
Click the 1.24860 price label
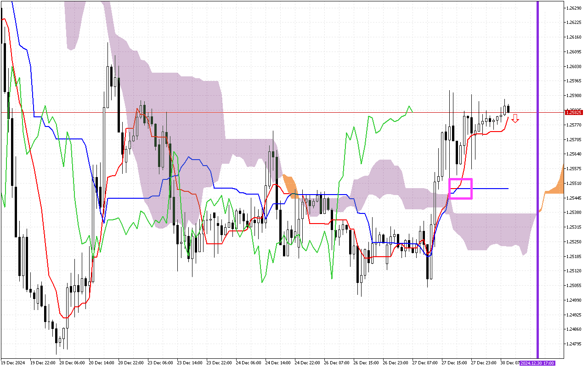574,329
